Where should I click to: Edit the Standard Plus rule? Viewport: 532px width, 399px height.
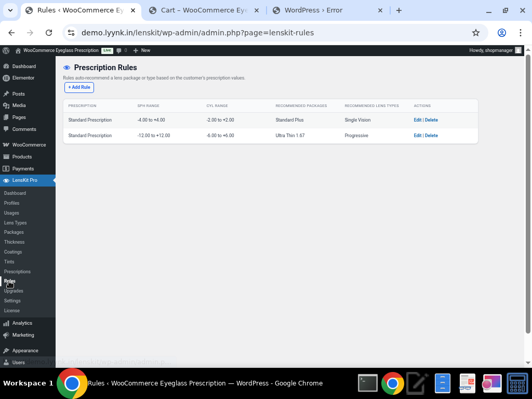pyautogui.click(x=417, y=120)
